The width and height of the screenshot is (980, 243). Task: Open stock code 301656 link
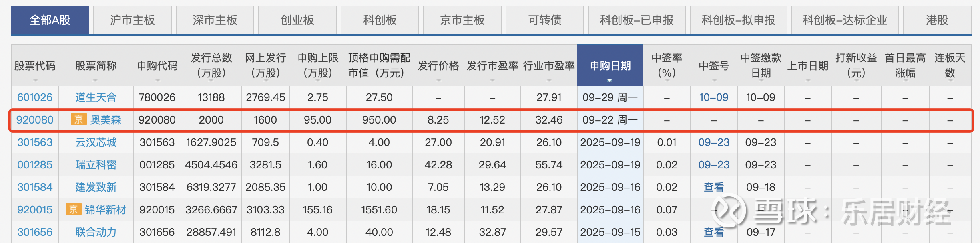pos(35,232)
